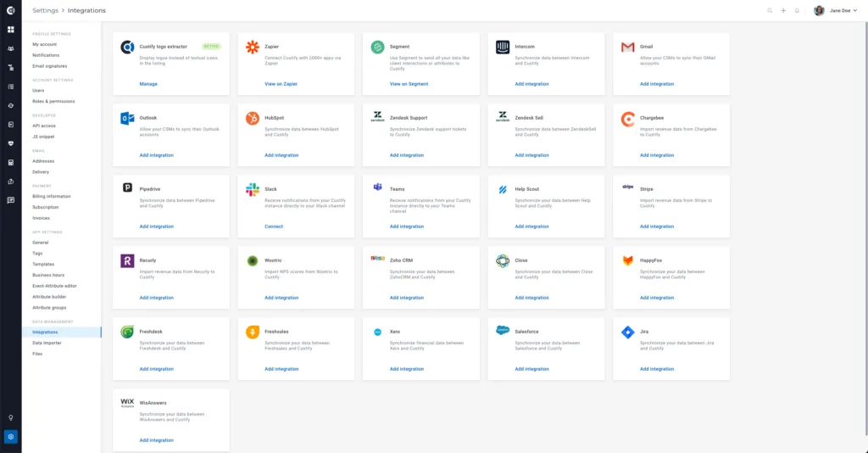Screen dimensions: 868x453
Task: Click the Gmail logo icon
Action: 628,47
